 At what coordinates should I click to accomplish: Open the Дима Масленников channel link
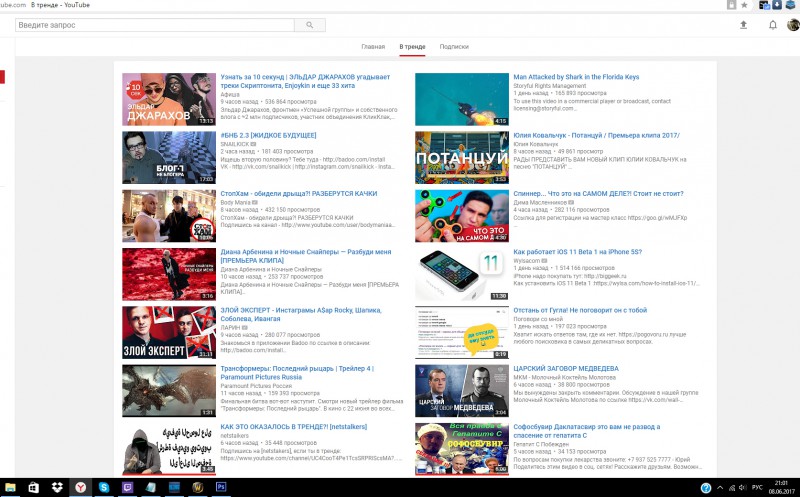[540, 203]
